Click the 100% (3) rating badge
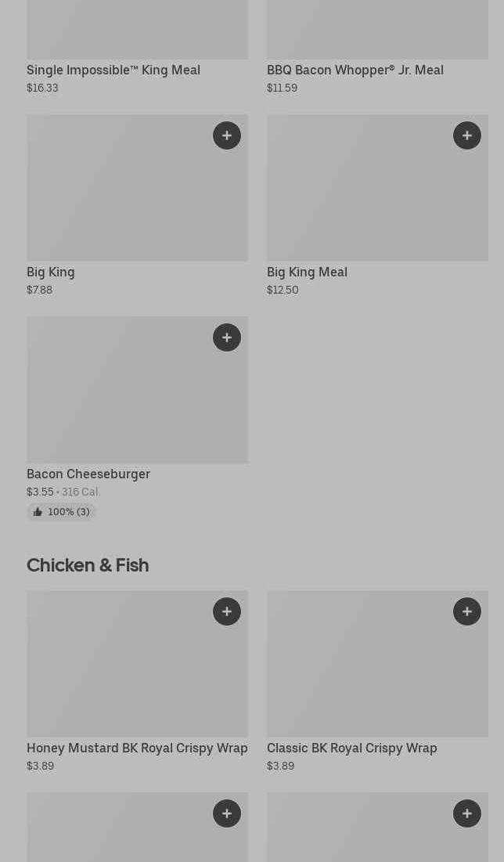Viewport: 504px width, 862px height. coord(61,512)
